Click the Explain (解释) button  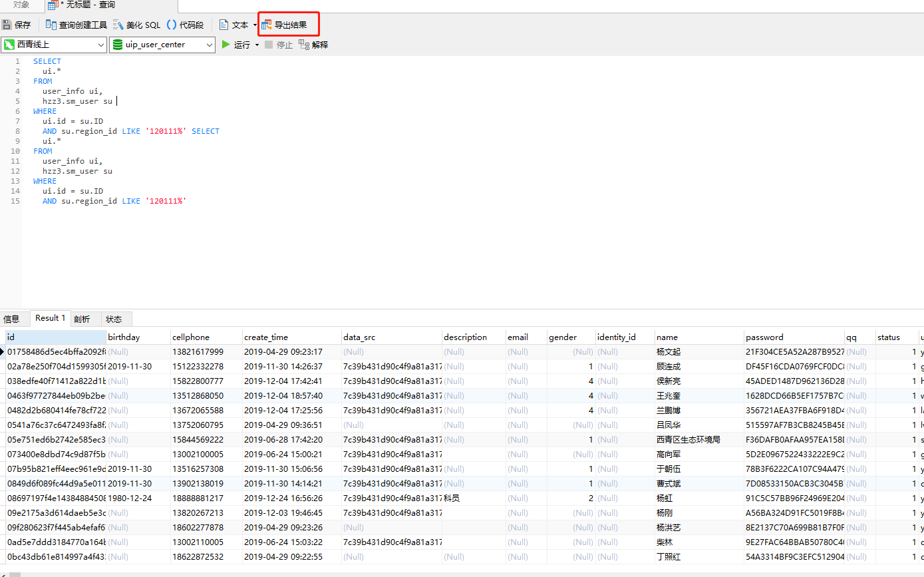(314, 45)
